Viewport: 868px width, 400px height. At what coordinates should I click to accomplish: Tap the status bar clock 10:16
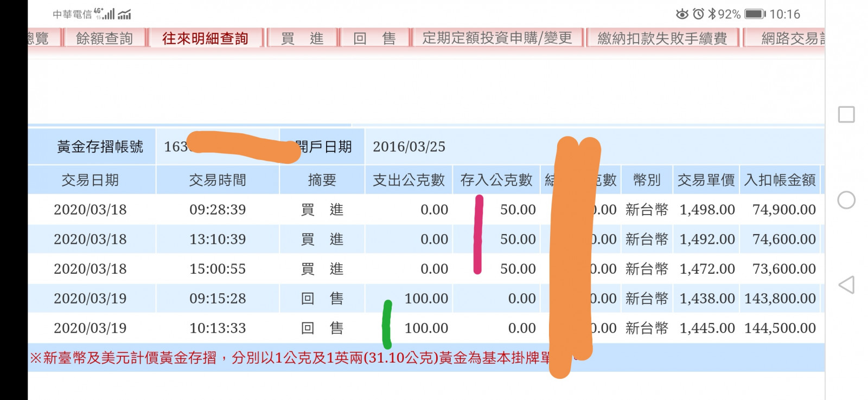pos(785,14)
